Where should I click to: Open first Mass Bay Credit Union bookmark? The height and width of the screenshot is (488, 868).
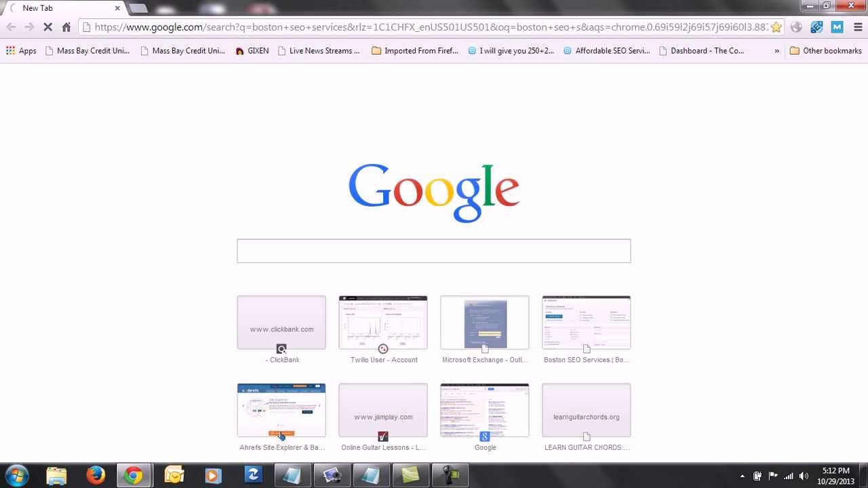(87, 51)
